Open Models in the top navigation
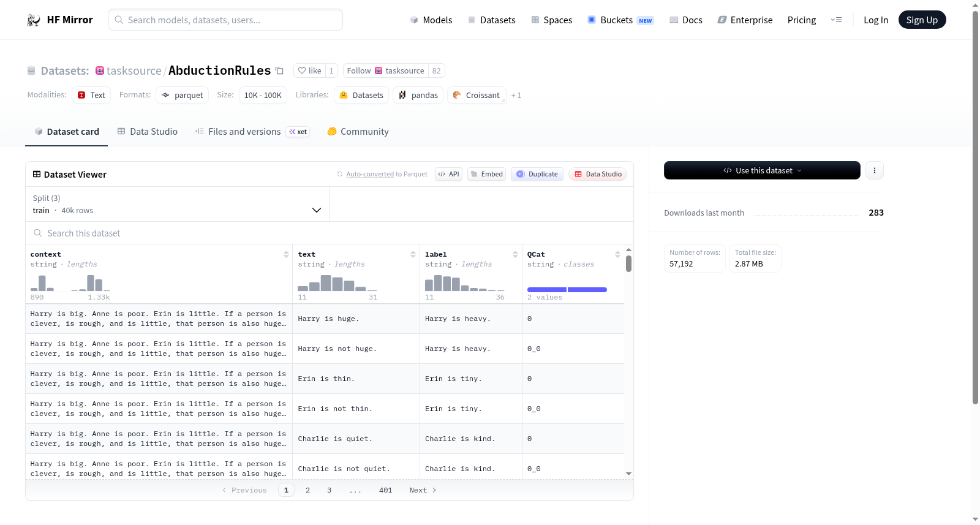 coord(431,20)
